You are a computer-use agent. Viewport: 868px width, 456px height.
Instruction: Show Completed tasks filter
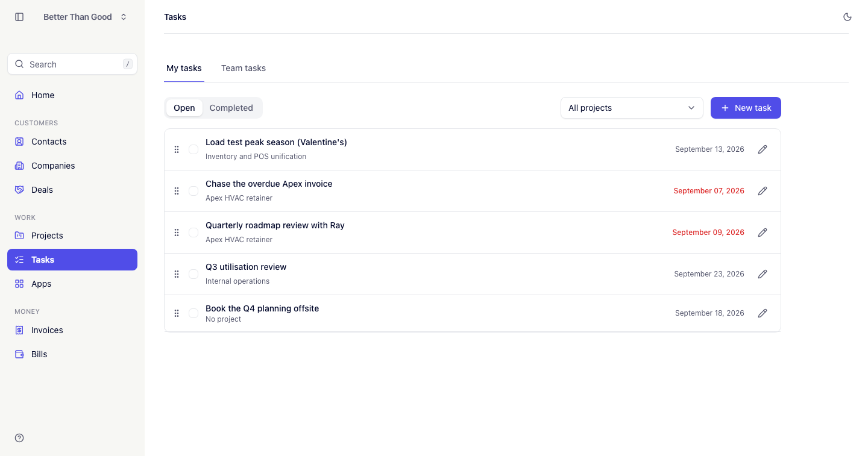pyautogui.click(x=231, y=108)
